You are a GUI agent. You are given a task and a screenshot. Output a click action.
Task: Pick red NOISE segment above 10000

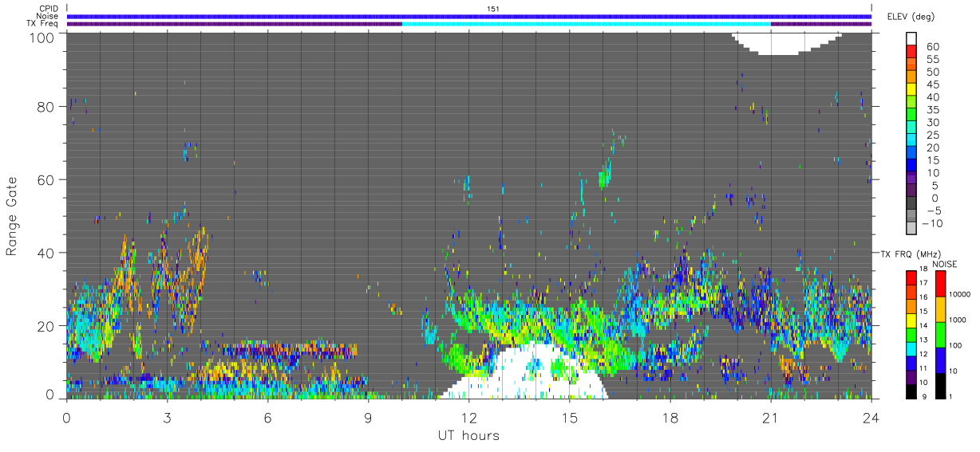940,284
